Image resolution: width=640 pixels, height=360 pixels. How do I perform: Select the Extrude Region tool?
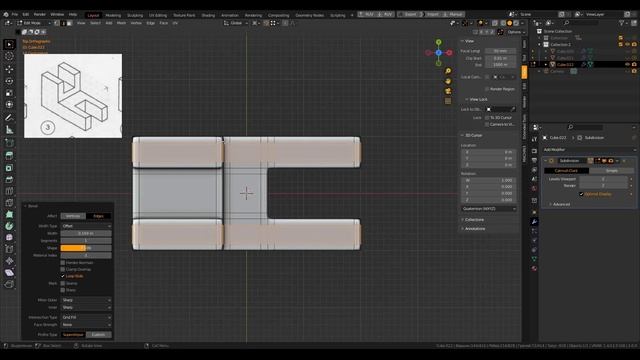(9, 156)
